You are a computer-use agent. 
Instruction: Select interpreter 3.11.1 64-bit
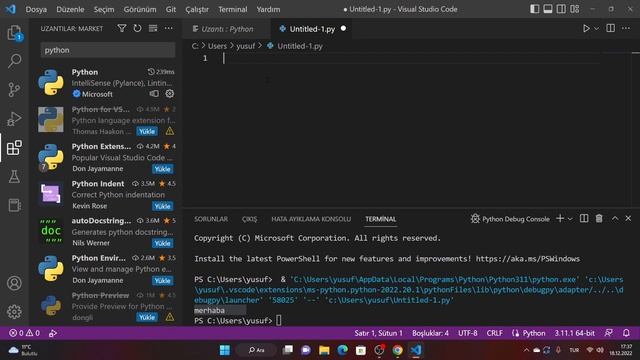[574, 333]
